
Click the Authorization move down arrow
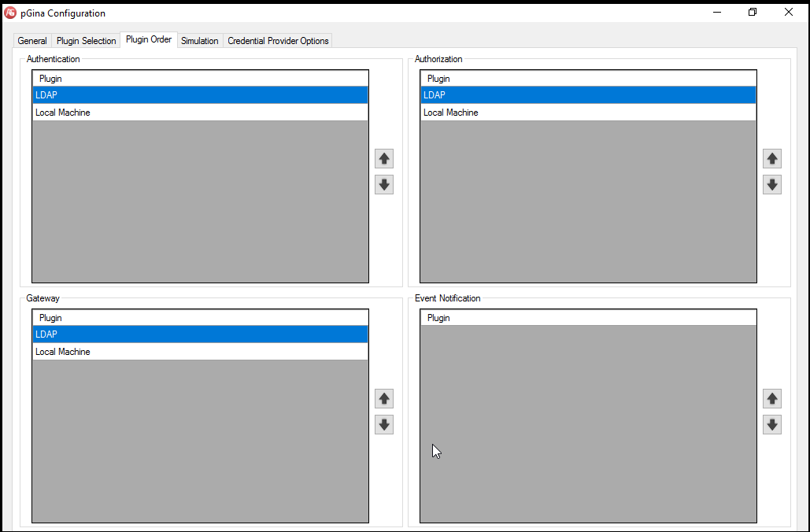[x=771, y=184]
